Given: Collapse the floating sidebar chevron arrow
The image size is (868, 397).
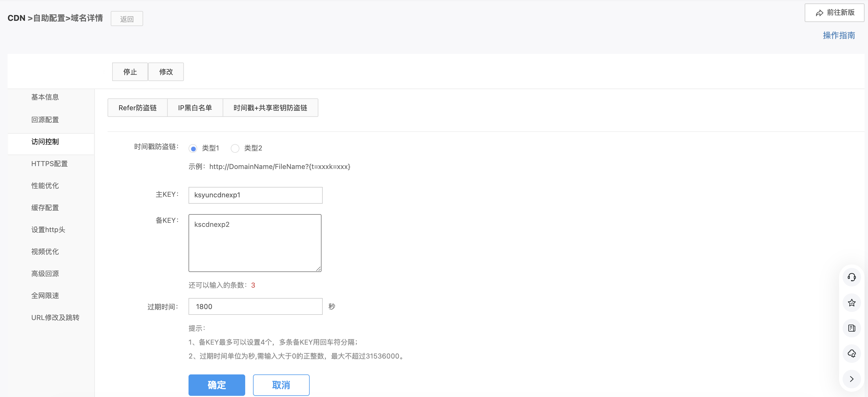Looking at the screenshot, I should 851,379.
